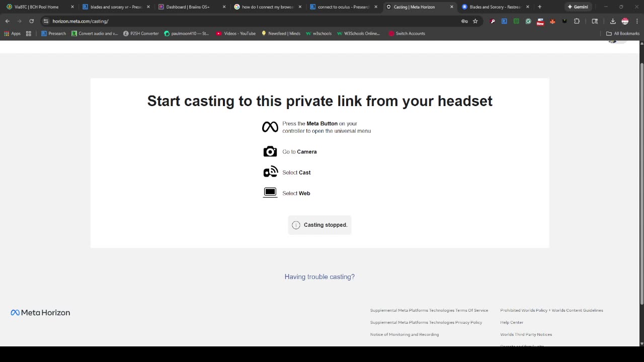The height and width of the screenshot is (362, 644).
Task: Open Gemini from the title bar
Action: point(578,7)
